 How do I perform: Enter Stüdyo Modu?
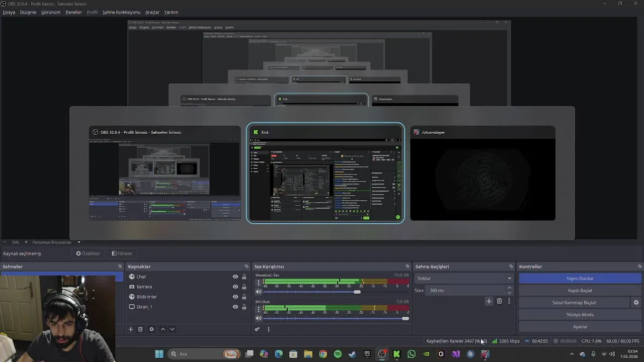click(580, 315)
